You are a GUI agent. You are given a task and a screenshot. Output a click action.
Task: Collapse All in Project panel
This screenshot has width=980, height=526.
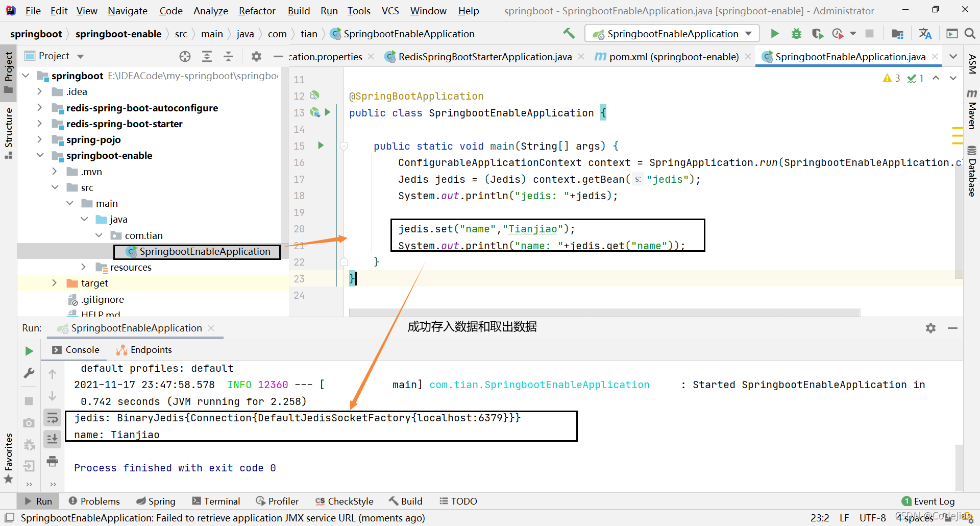tap(228, 56)
